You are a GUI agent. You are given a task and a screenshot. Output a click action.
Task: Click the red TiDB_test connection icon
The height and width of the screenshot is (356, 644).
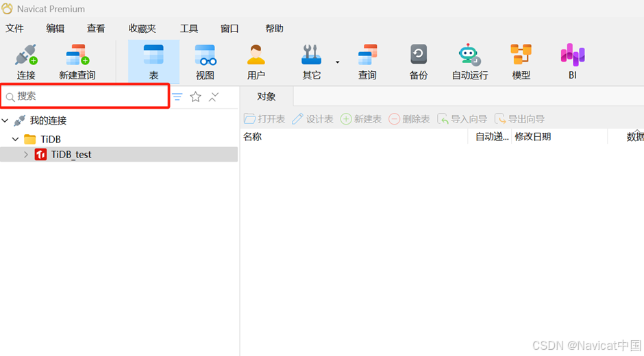coord(40,155)
